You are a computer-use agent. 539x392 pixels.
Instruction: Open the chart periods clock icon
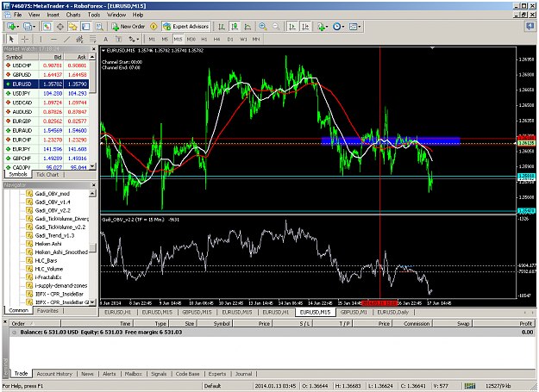(338, 27)
